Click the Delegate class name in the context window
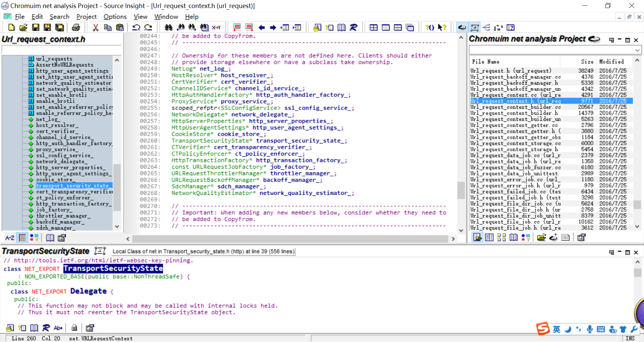The height and width of the screenshot is (342, 644). pyautogui.click(x=89, y=291)
